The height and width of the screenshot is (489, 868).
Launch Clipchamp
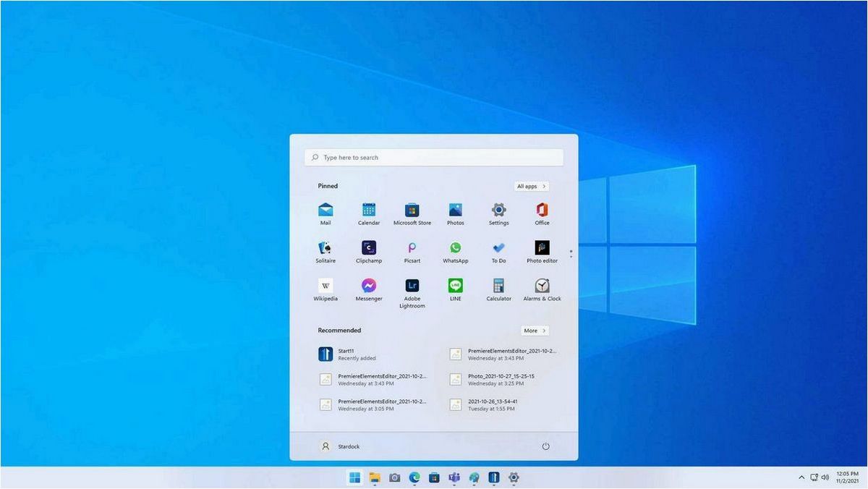pos(369,252)
